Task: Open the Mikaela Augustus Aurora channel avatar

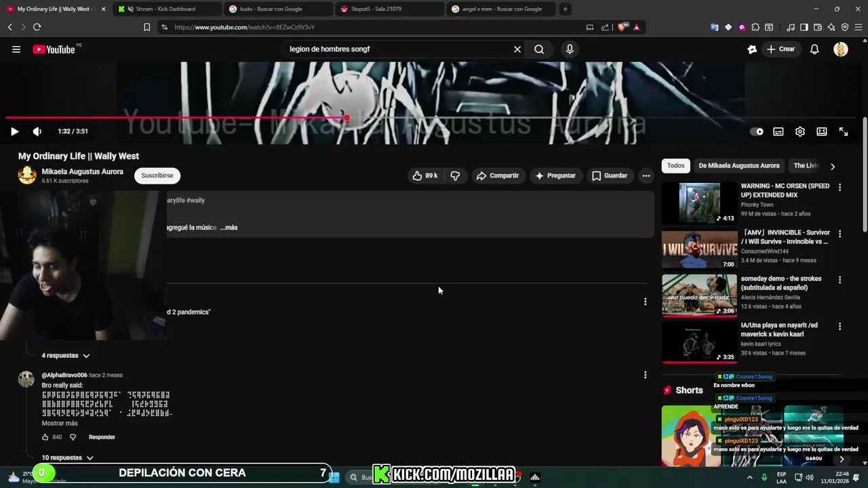Action: (x=27, y=175)
